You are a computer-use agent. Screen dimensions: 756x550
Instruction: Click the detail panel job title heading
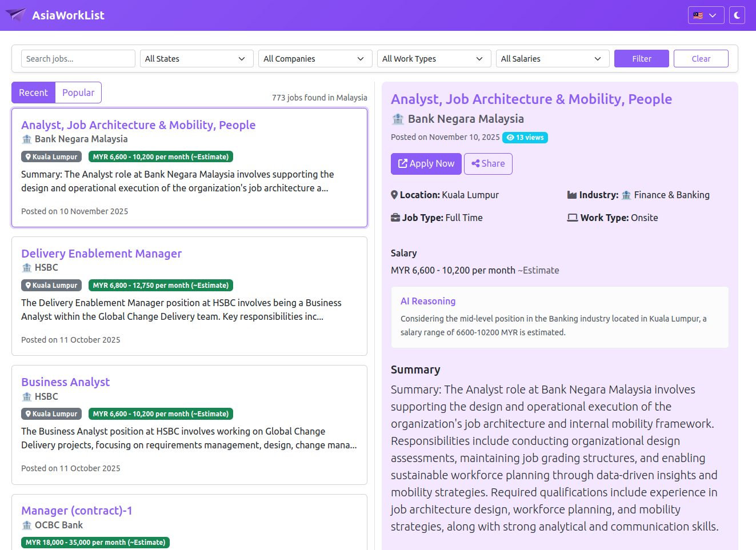pyautogui.click(x=531, y=99)
